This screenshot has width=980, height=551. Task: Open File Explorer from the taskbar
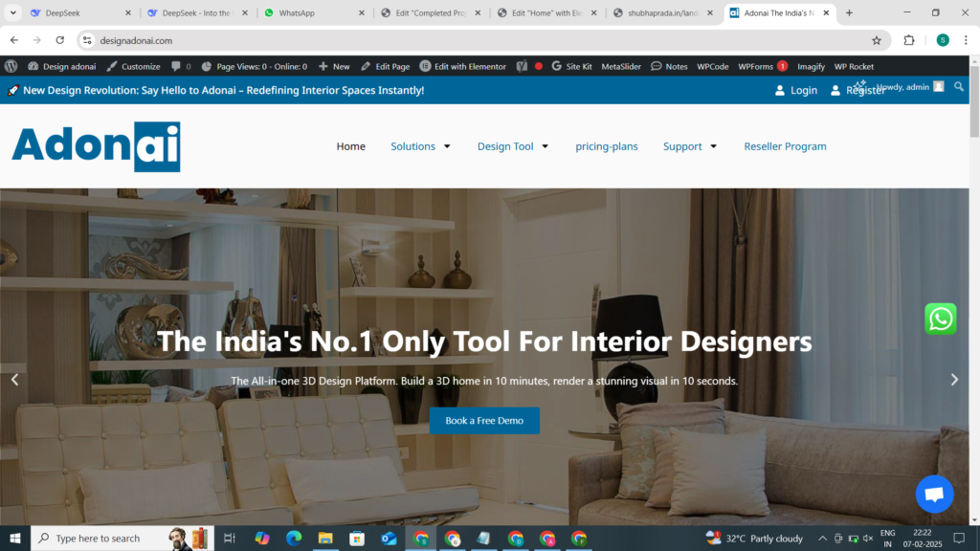325,538
